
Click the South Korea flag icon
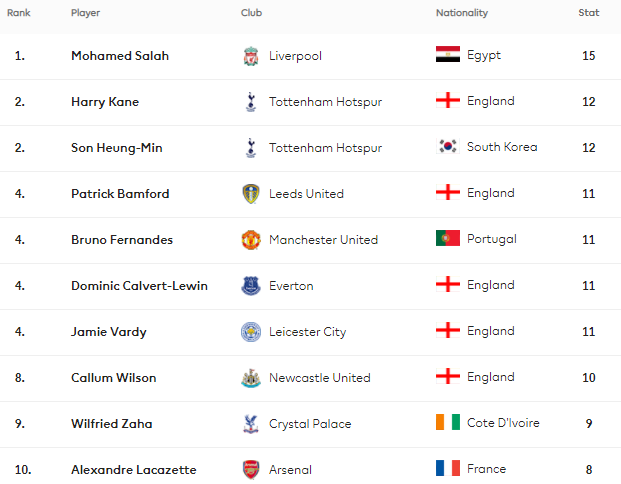click(447, 147)
